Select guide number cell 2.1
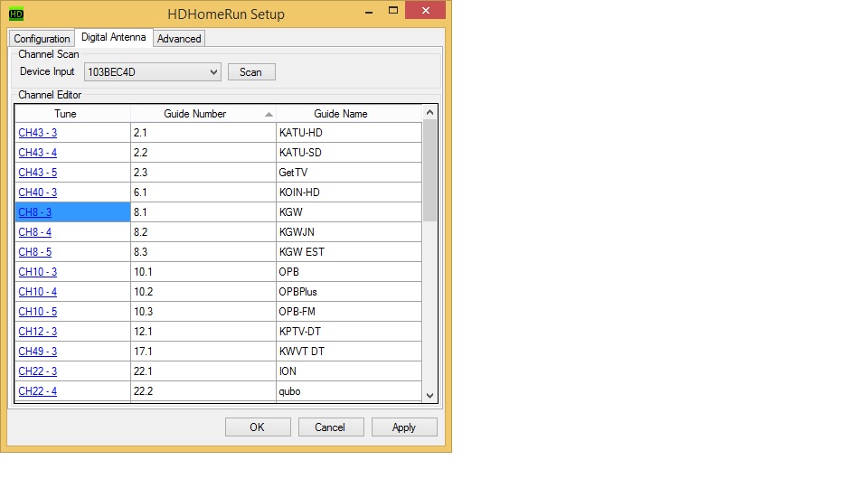Image resolution: width=868 pixels, height=488 pixels. (203, 133)
